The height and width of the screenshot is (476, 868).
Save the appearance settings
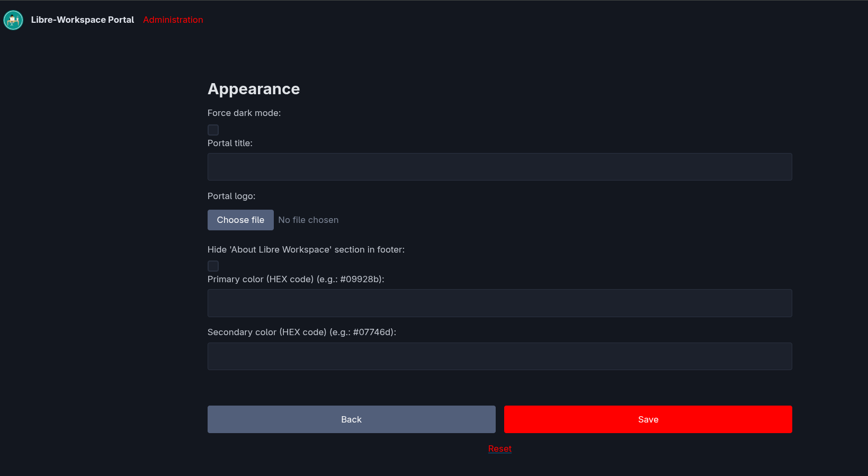648,419
